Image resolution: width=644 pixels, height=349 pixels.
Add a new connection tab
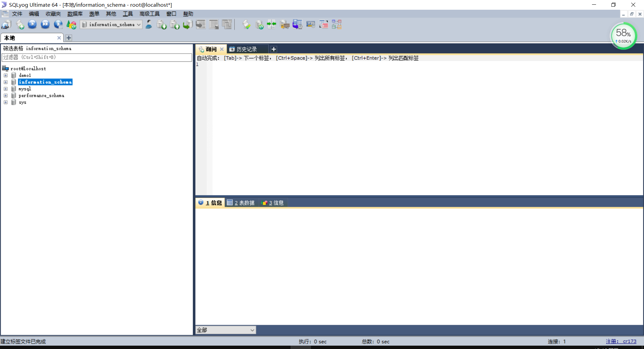click(69, 38)
